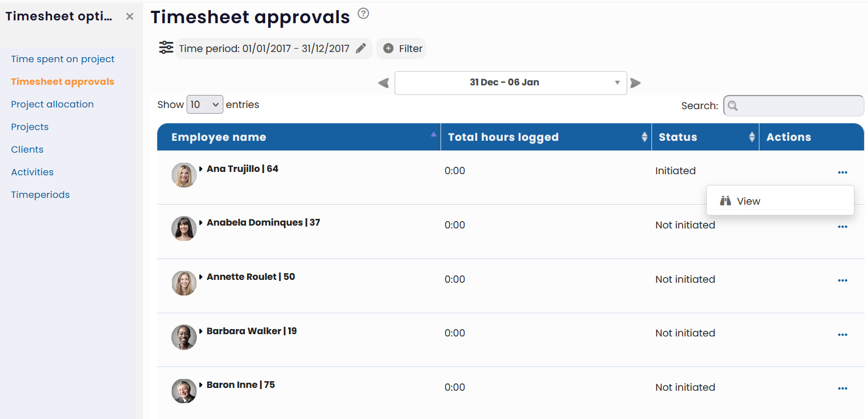Open the three-dot actions menu for Ana Trujillo
Image resolution: width=868 pixels, height=419 pixels.
pyautogui.click(x=843, y=172)
